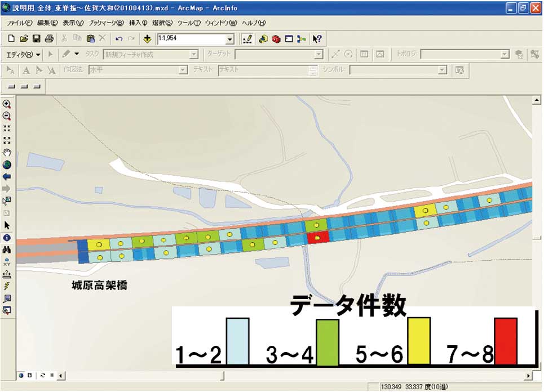The image size is (544, 392).
Task: Switch to Data View
Action: pyautogui.click(x=21, y=375)
